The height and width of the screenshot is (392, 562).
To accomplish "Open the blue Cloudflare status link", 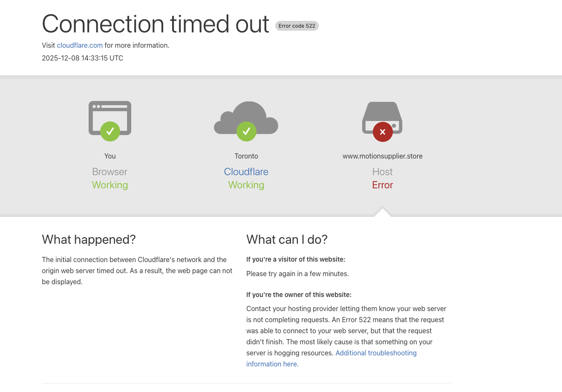I will click(246, 172).
